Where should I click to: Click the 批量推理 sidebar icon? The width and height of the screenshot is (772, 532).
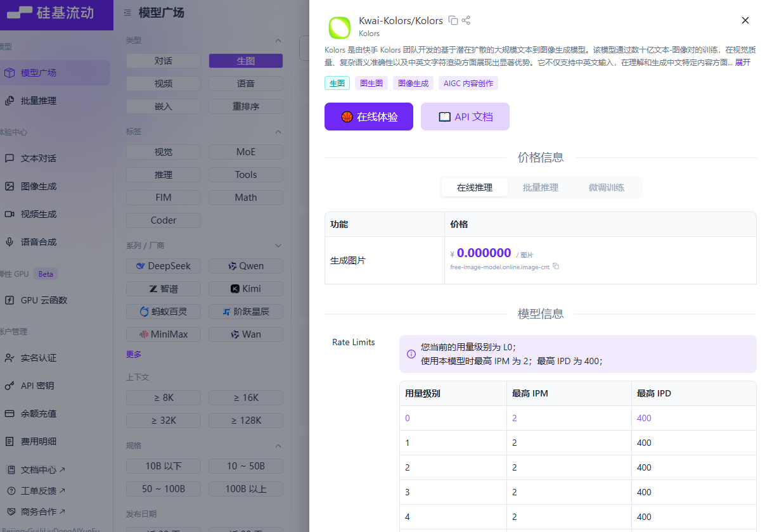tap(10, 101)
